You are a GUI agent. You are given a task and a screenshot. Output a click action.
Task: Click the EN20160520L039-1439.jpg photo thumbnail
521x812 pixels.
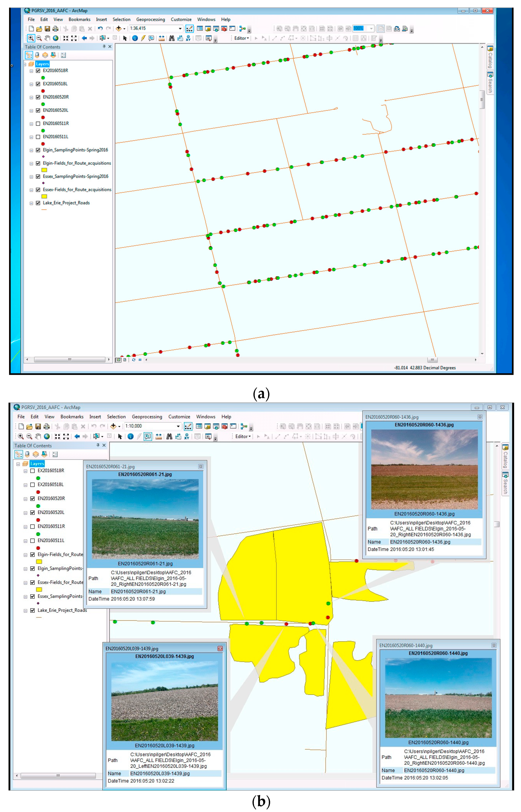click(x=165, y=701)
